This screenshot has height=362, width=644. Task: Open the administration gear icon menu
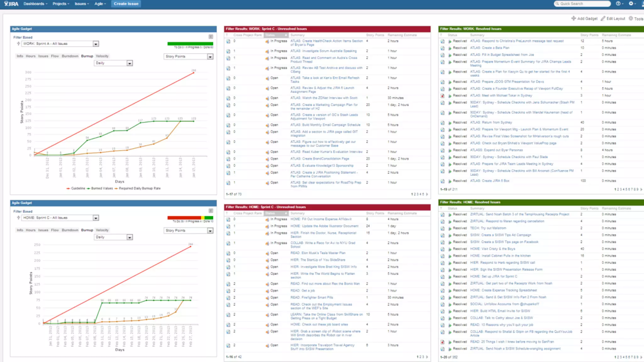tap(631, 3)
